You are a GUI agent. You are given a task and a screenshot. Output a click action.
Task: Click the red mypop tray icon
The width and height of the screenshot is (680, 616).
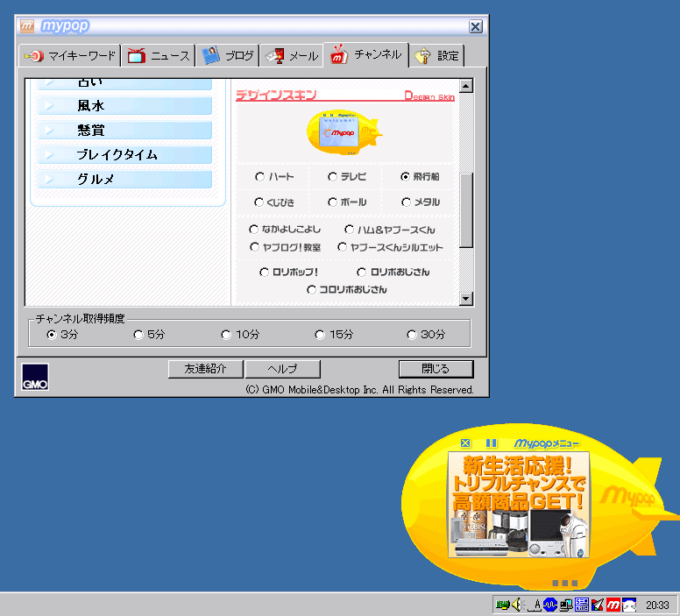click(x=613, y=605)
